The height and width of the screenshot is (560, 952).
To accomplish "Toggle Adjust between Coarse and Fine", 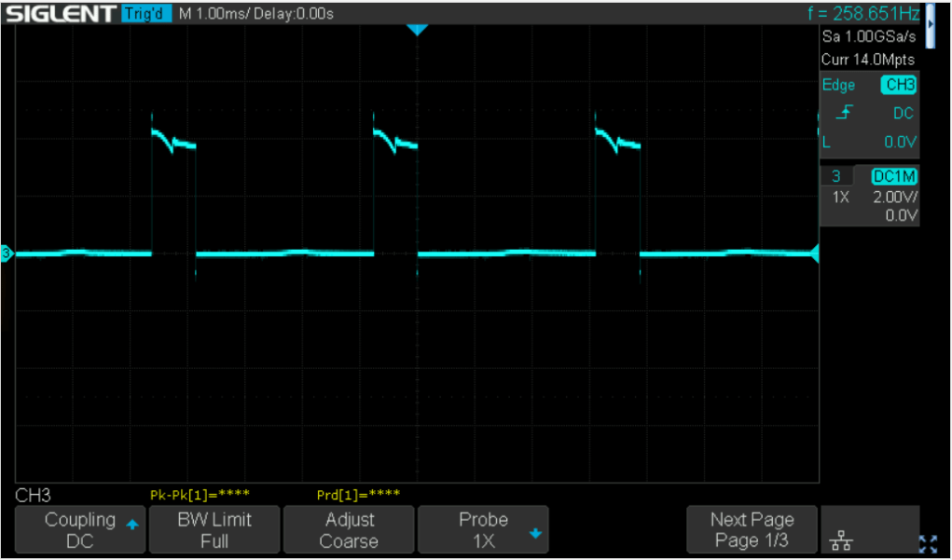I will (x=348, y=528).
